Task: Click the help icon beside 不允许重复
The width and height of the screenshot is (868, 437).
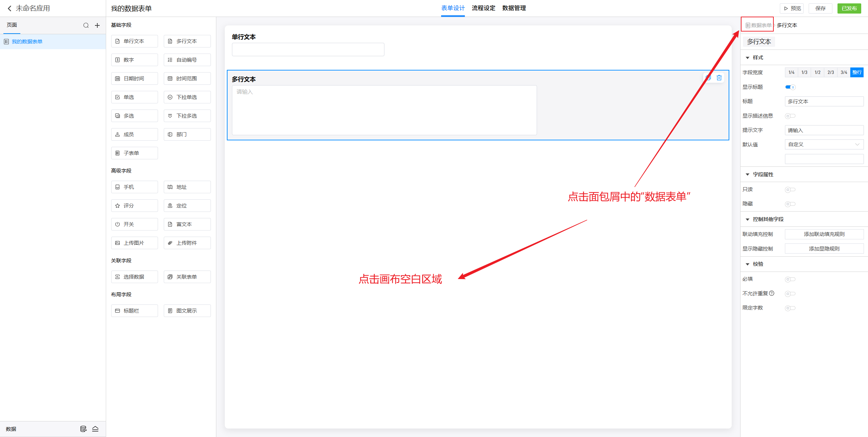Action: pyautogui.click(x=772, y=293)
